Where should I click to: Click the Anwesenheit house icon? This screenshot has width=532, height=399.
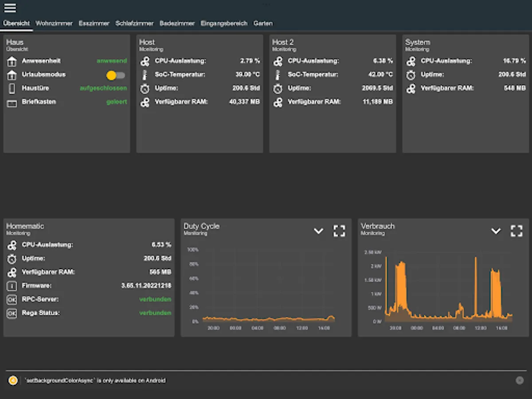pyautogui.click(x=12, y=61)
